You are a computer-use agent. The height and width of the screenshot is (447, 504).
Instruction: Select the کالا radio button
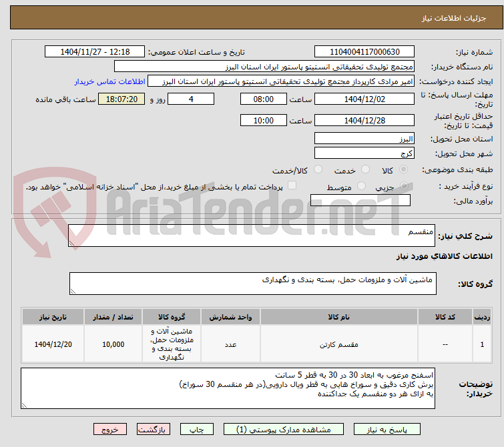click(x=403, y=169)
